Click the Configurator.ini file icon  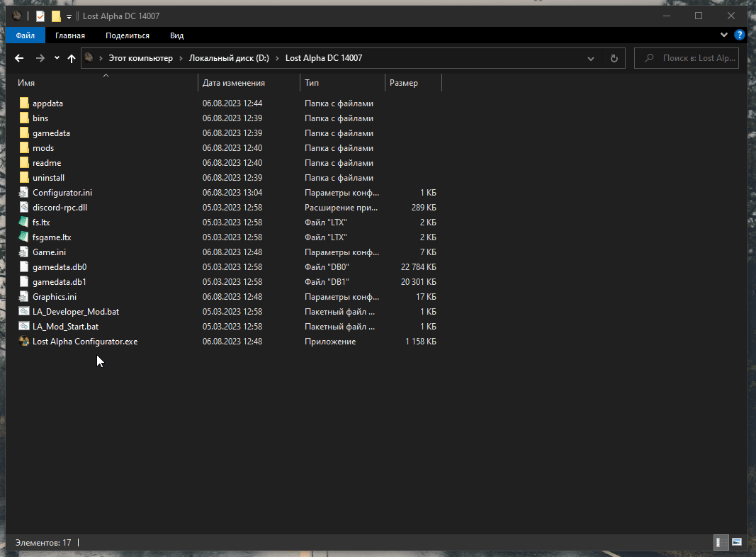(23, 193)
